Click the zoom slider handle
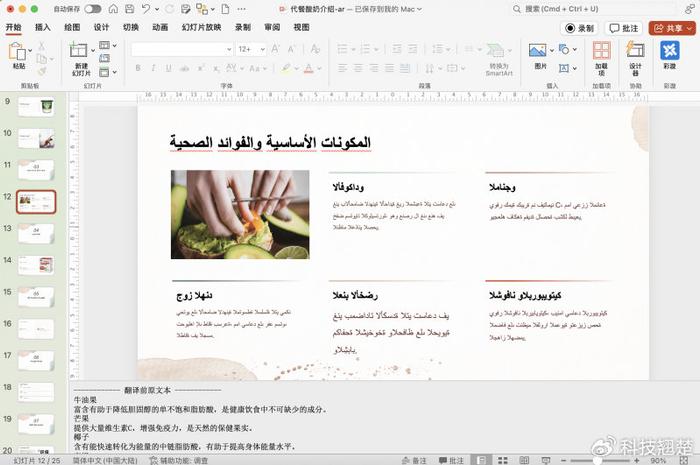 point(596,460)
